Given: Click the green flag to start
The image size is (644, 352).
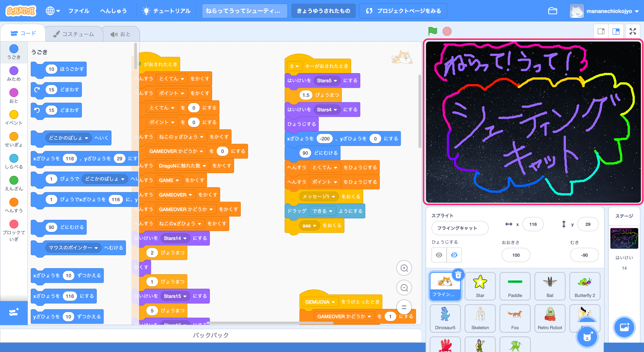Looking at the screenshot, I should point(433,31).
